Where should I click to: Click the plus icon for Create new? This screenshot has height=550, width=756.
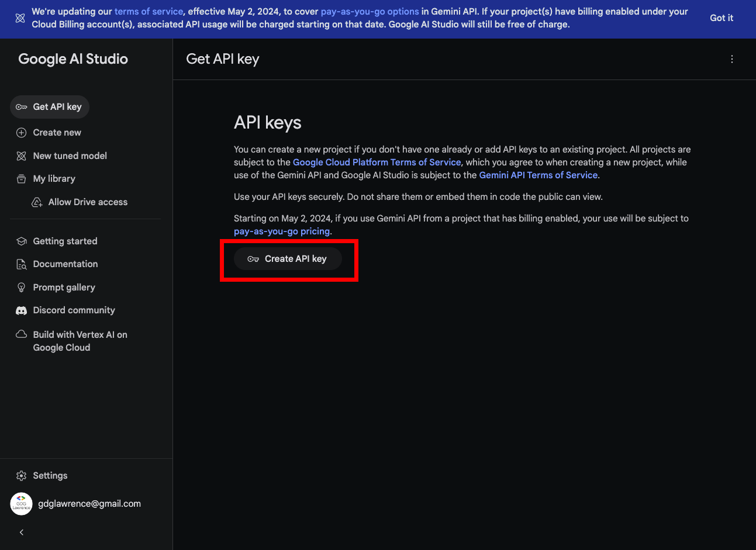pos(22,133)
